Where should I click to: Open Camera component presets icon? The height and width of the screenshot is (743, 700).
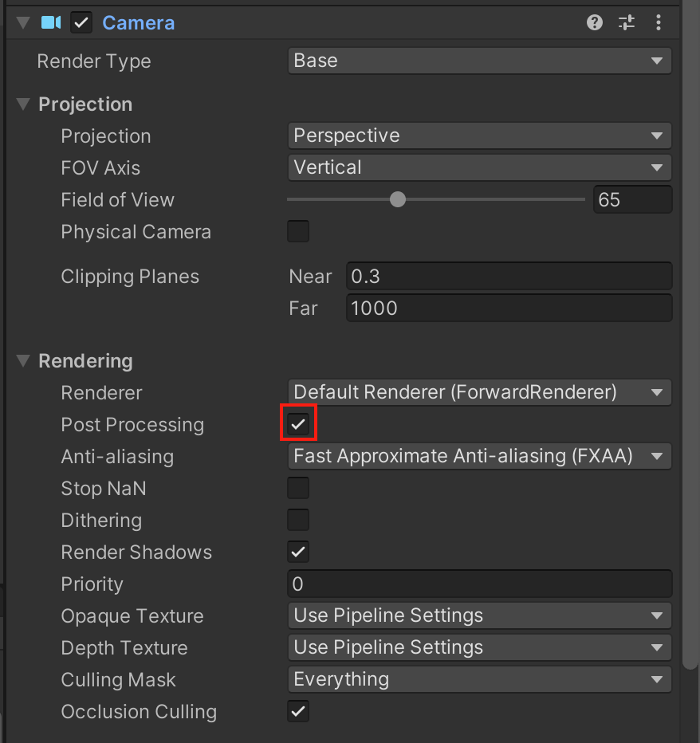click(x=627, y=22)
